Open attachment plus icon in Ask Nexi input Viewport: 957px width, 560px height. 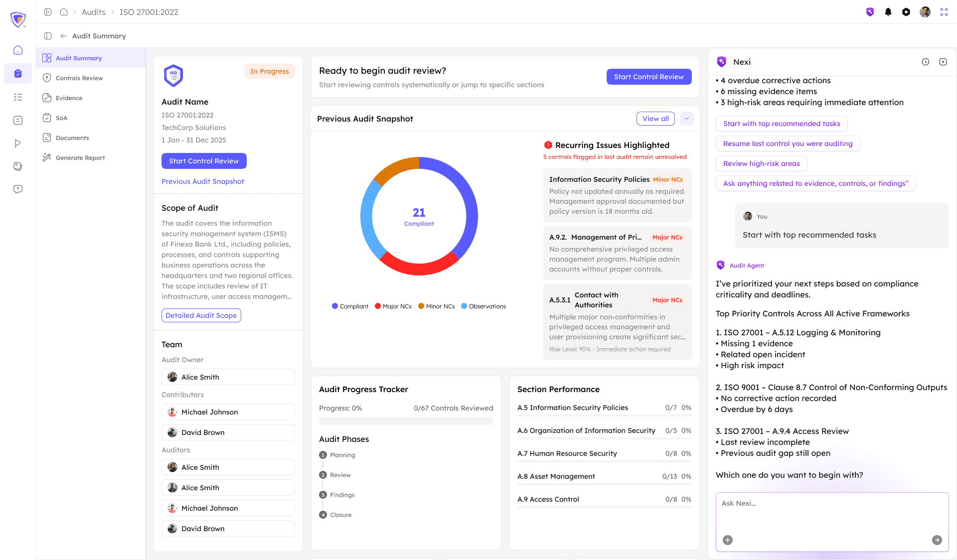tap(727, 540)
